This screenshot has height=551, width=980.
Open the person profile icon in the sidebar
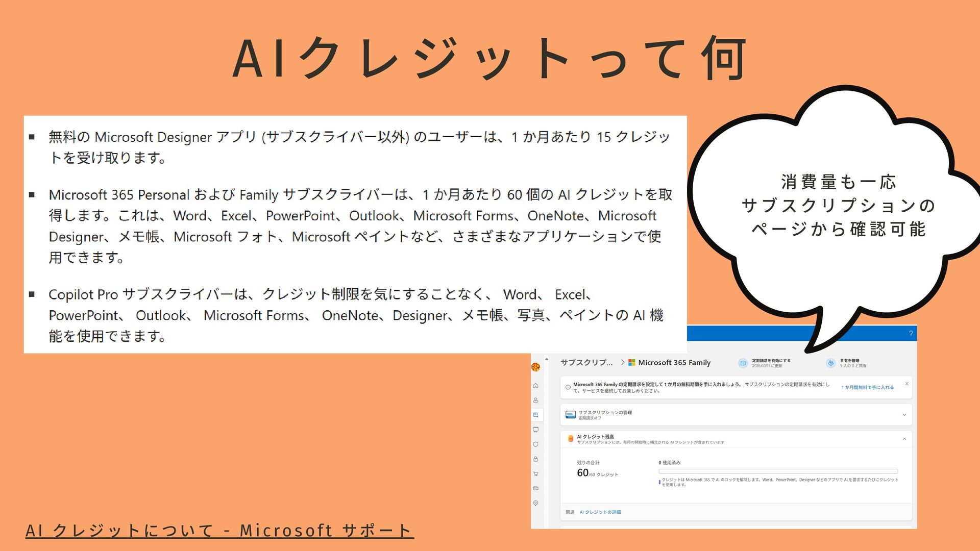click(535, 400)
